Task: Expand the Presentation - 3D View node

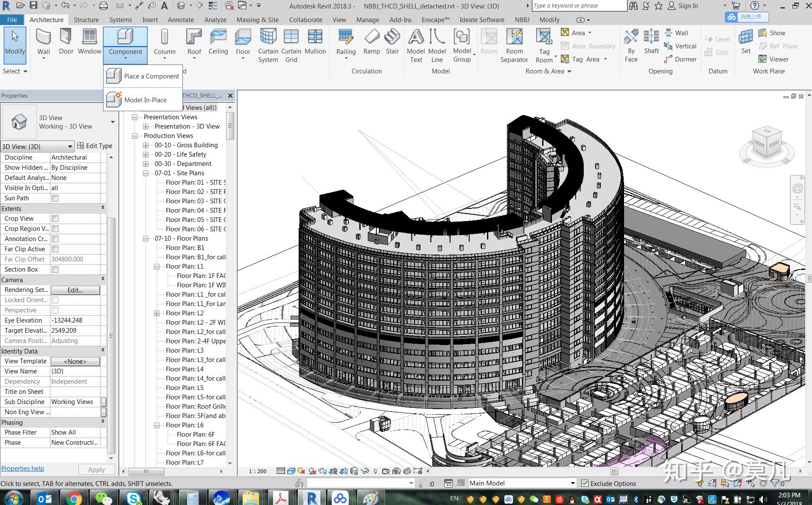Action: click(x=146, y=126)
